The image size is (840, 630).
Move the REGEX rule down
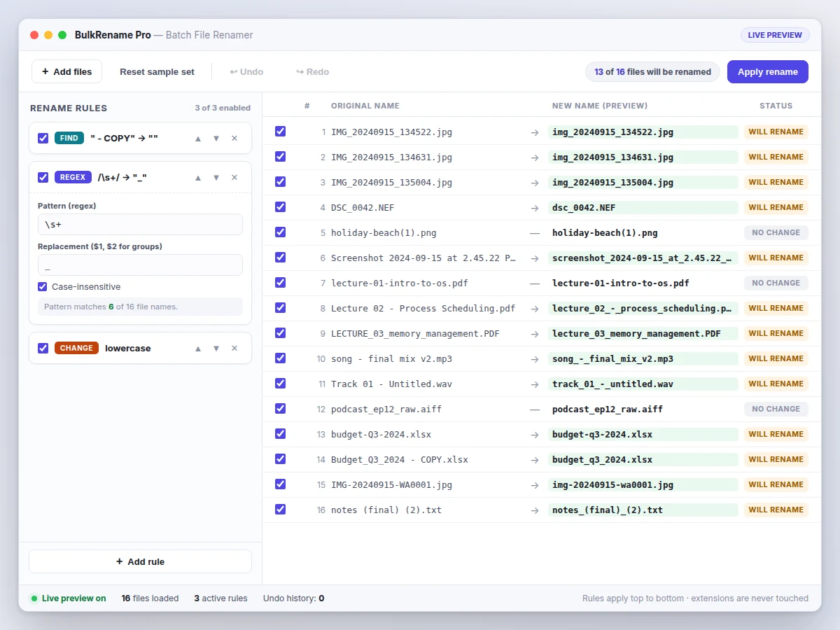pos(216,178)
